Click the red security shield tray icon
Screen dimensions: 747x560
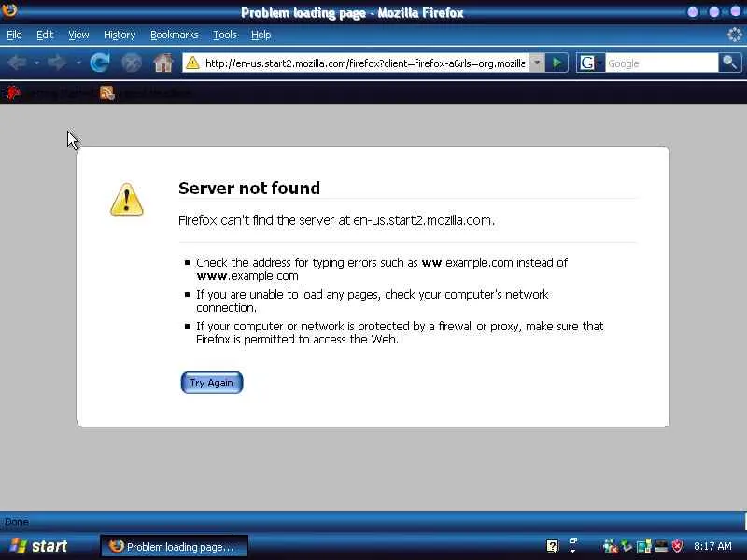[x=677, y=546]
